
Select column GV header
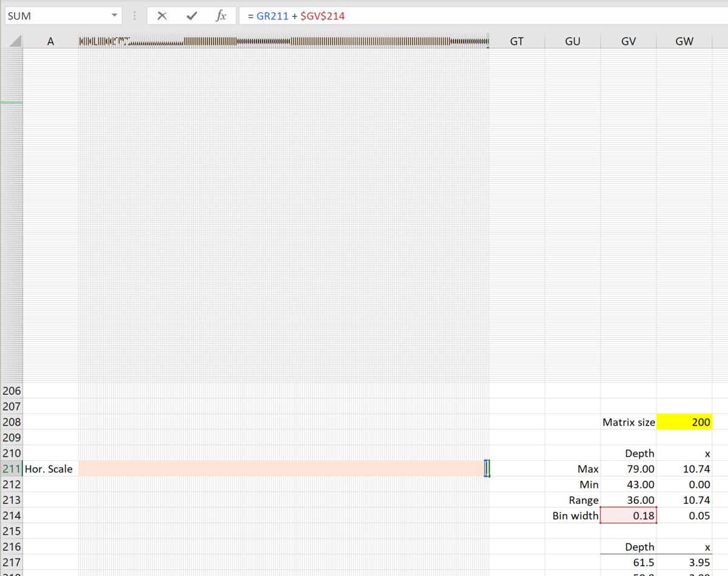pos(629,41)
